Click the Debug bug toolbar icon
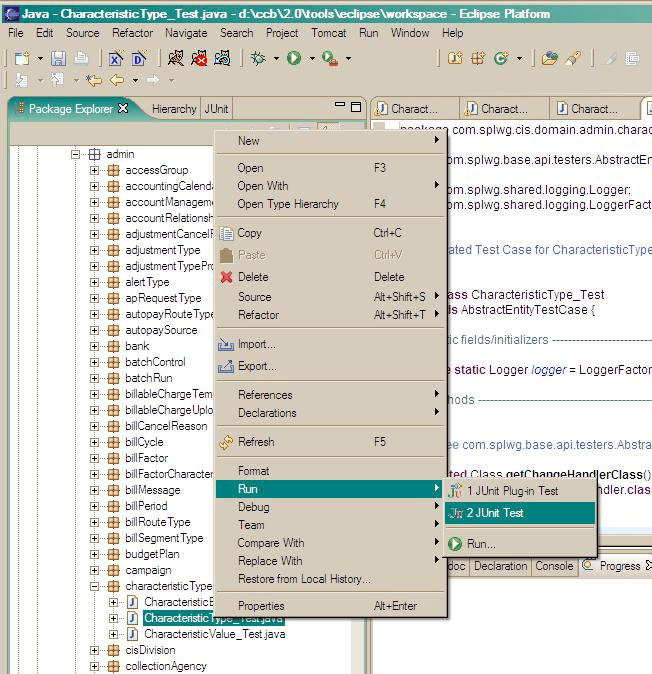The image size is (652, 674). tap(258, 58)
